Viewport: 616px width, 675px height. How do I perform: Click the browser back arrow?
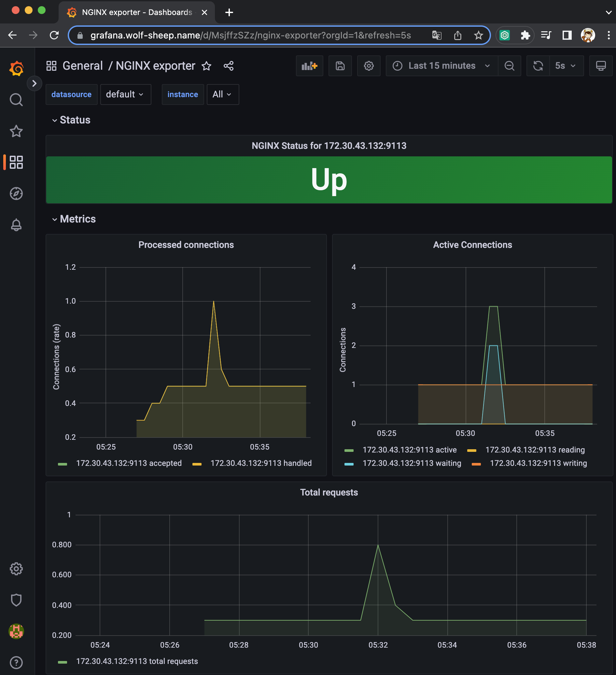12,35
